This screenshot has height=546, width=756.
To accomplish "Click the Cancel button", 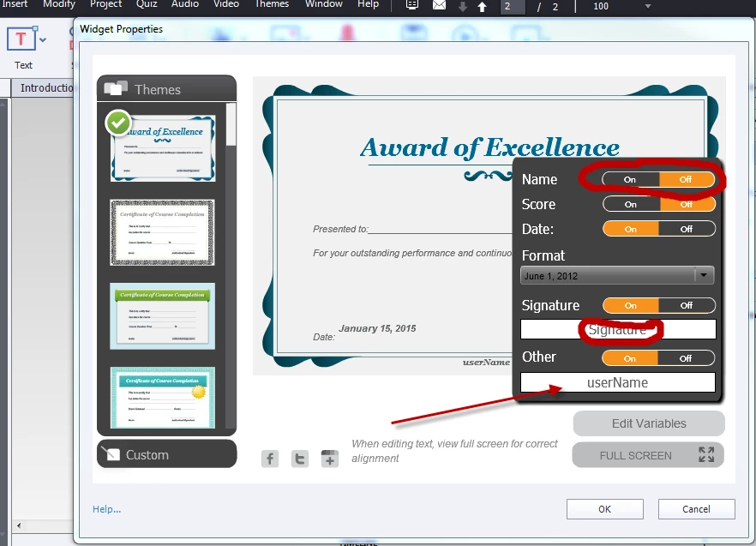I will [x=696, y=509].
